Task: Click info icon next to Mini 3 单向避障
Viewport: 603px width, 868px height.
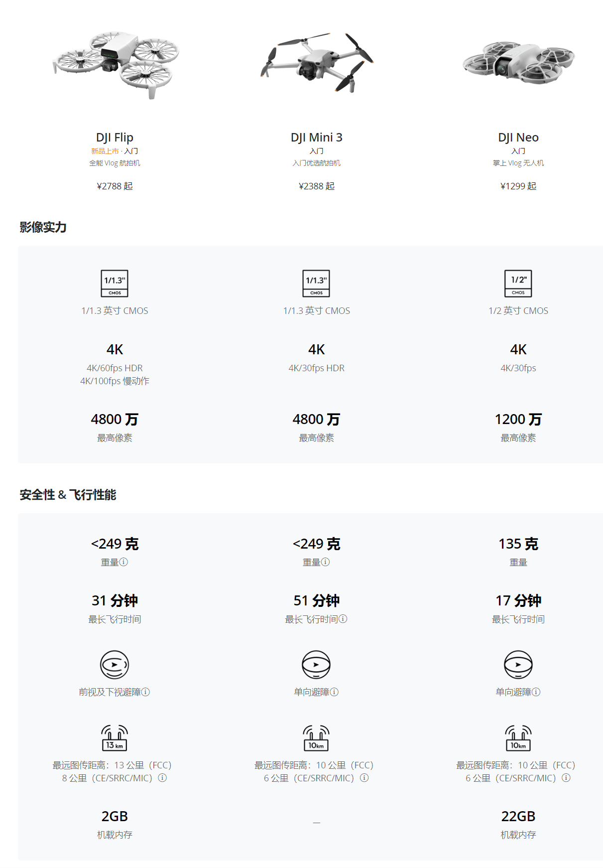Action: 335,692
